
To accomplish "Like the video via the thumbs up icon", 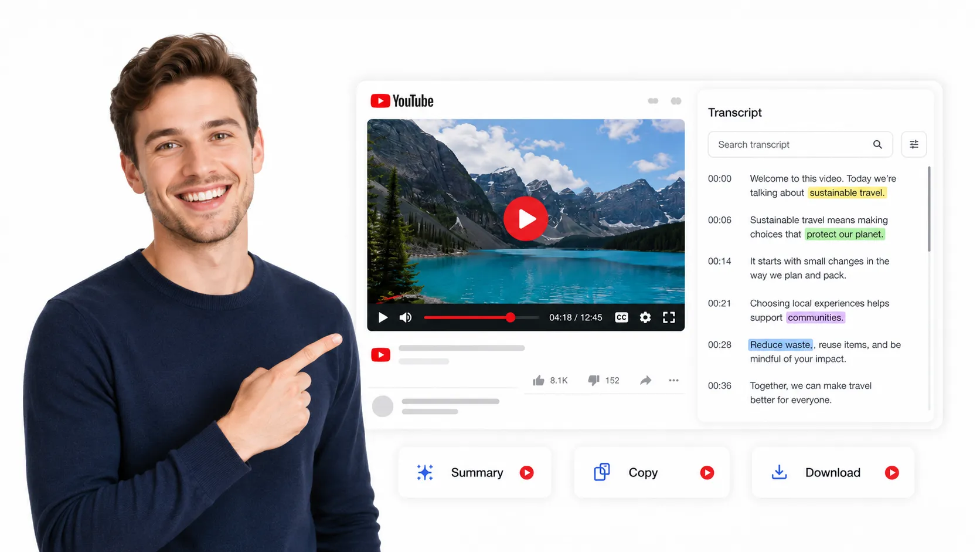I will pos(539,380).
